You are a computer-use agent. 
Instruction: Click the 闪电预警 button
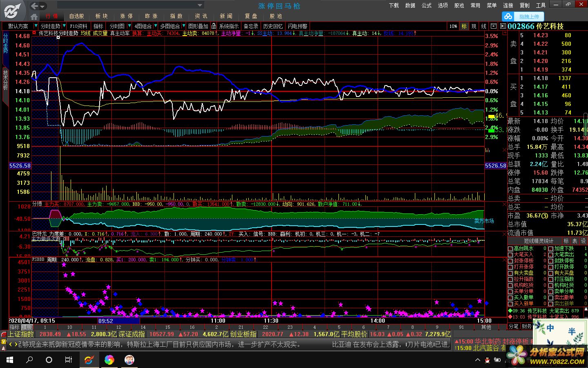297,26
